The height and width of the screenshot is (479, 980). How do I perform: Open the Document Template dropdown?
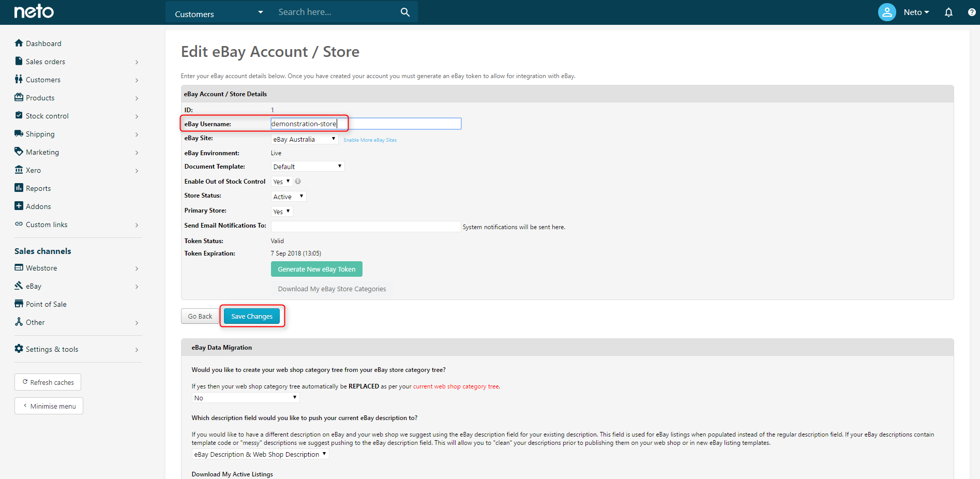[308, 167]
